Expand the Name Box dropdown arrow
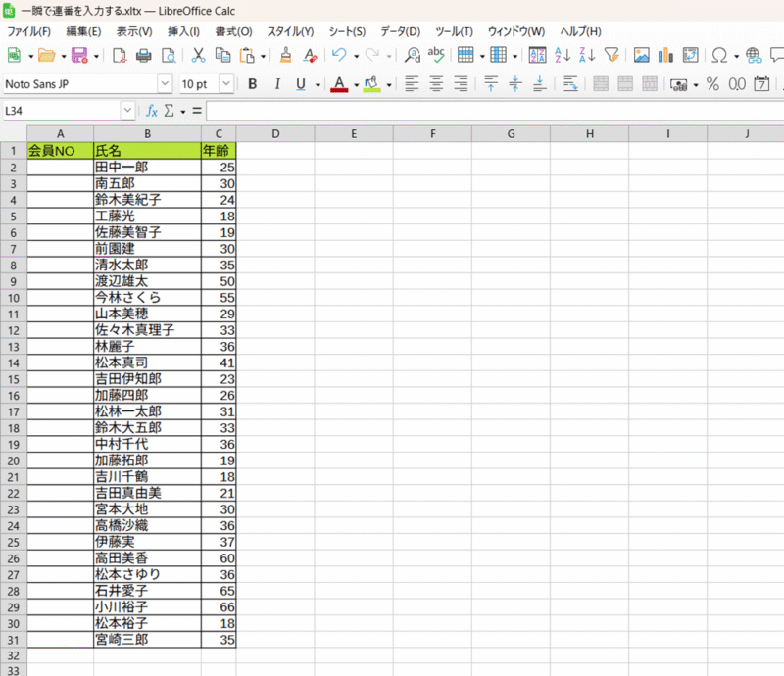The width and height of the screenshot is (784, 676). click(x=128, y=111)
